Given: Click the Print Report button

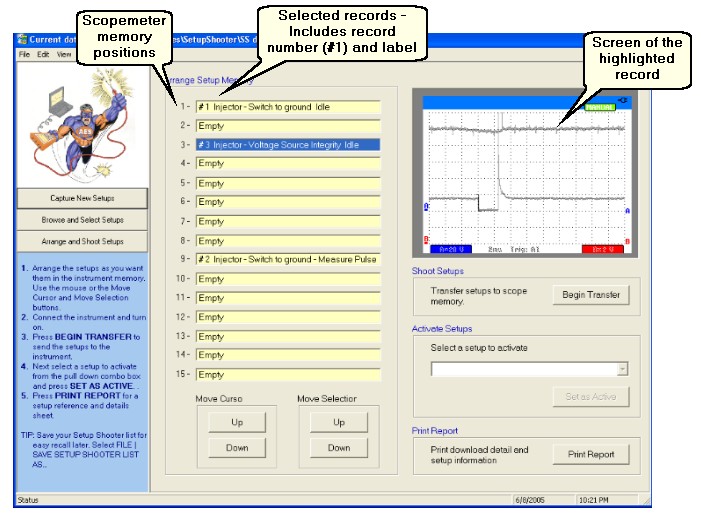Looking at the screenshot, I should 591,454.
